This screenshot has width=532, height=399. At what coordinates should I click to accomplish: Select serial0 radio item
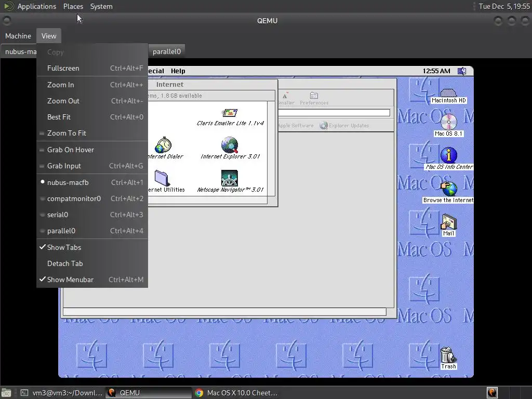(x=92, y=215)
